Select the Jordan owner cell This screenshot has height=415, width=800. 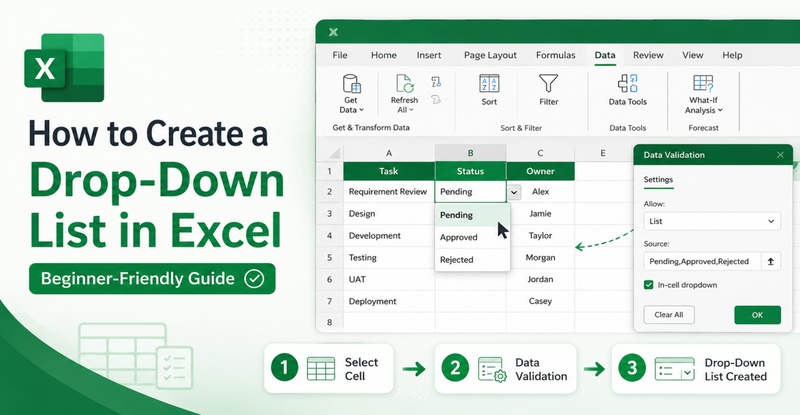[540, 280]
